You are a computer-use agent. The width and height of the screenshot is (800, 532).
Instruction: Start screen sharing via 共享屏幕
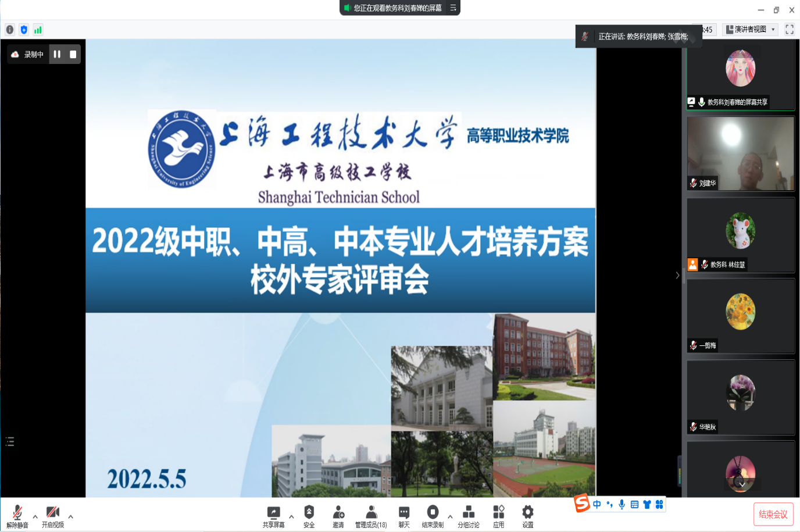point(273,516)
